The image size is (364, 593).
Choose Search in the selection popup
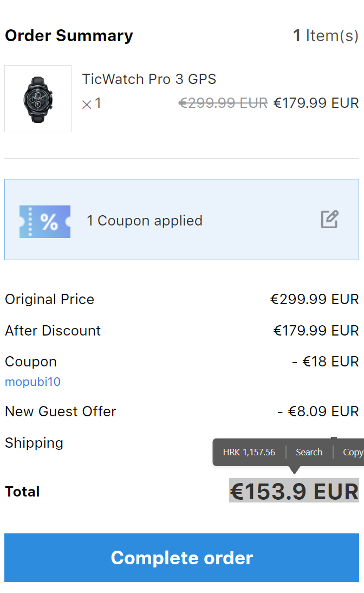(309, 452)
